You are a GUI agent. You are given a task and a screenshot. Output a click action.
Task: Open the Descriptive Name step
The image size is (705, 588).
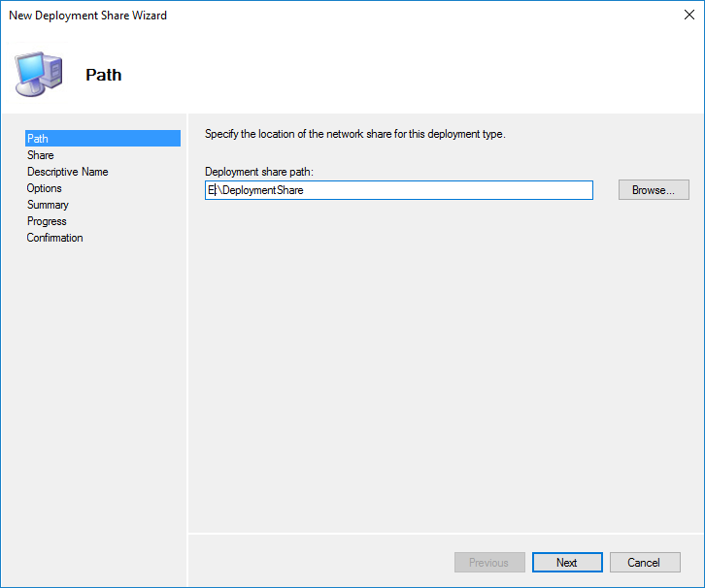point(68,172)
